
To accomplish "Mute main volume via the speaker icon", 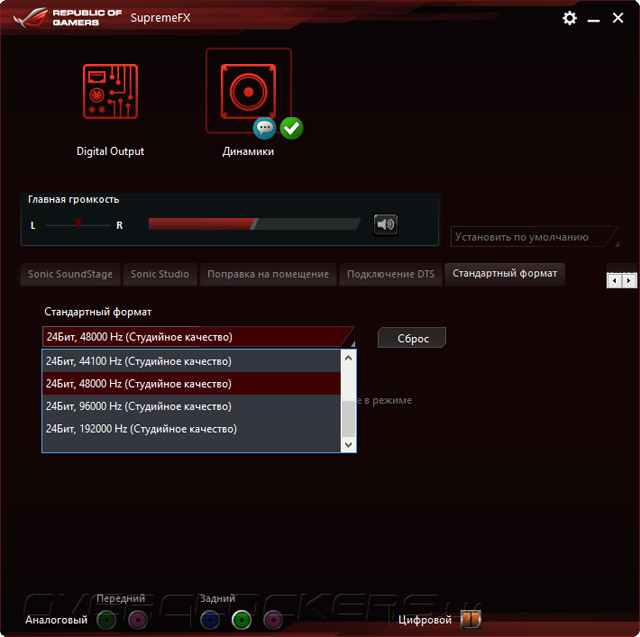I will click(x=385, y=224).
